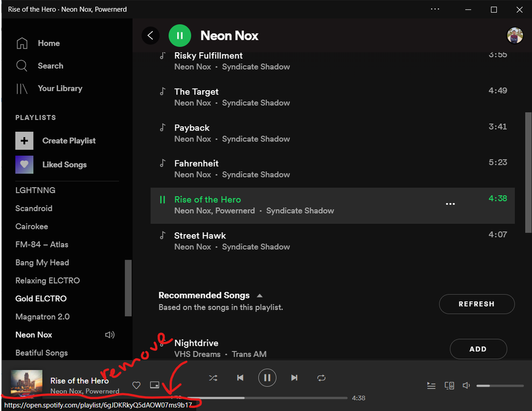
Task: Open Search from the sidebar
Action: pos(50,66)
